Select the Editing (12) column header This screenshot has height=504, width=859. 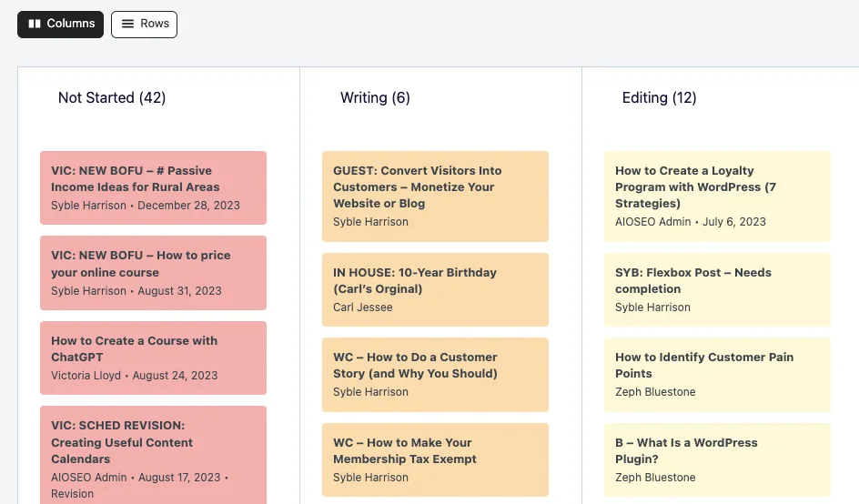point(659,97)
